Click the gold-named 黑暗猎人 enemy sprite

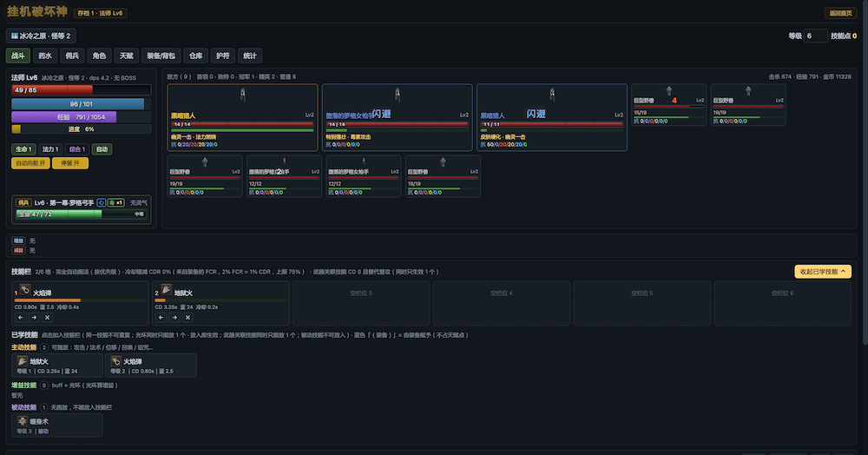click(x=242, y=96)
